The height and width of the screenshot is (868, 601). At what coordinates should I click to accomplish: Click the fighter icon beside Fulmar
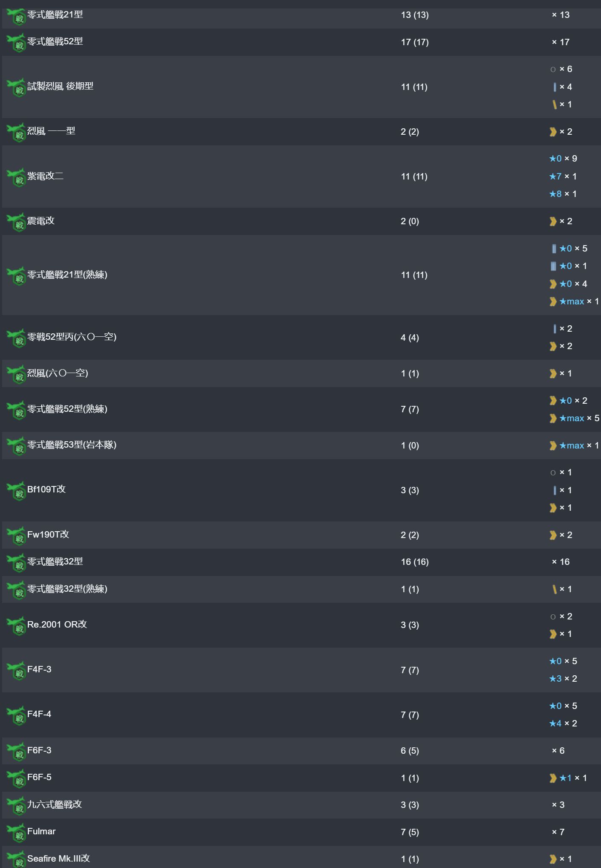pyautogui.click(x=17, y=832)
